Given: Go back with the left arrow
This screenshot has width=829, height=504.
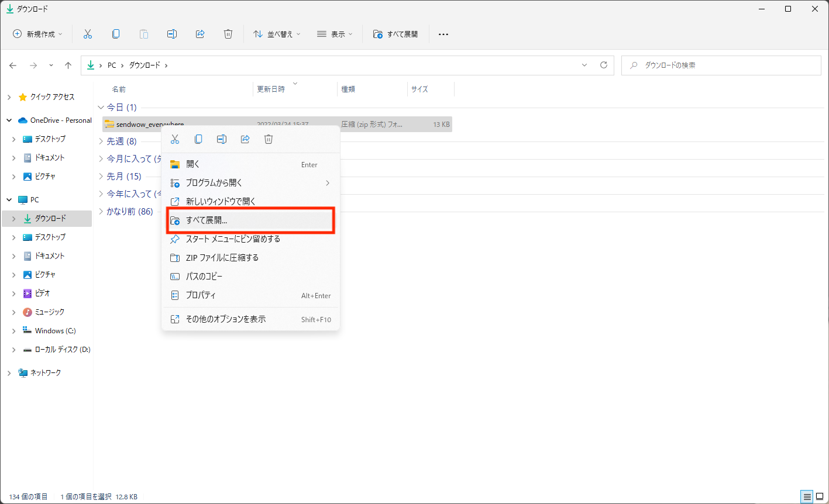Looking at the screenshot, I should pyautogui.click(x=13, y=65).
